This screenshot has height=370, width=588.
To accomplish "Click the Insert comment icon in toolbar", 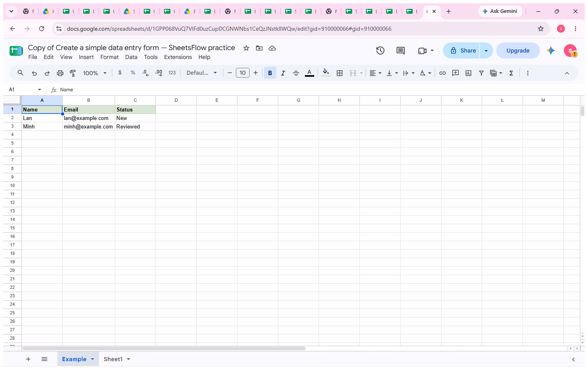I will [456, 73].
